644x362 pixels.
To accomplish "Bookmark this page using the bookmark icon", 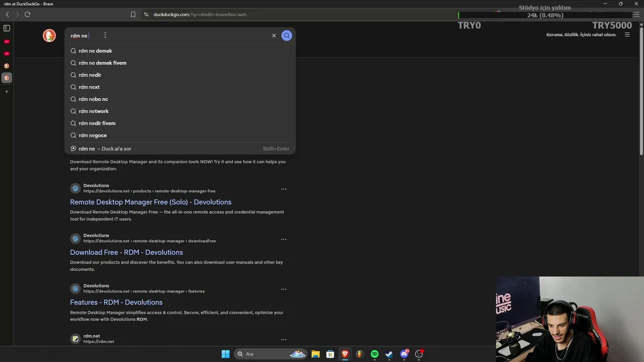I will (133, 15).
